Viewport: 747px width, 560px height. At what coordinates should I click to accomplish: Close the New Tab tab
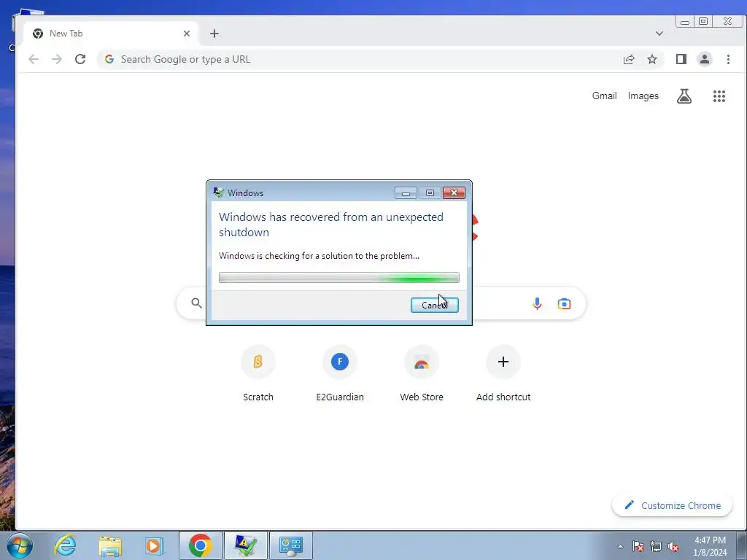coord(187,34)
